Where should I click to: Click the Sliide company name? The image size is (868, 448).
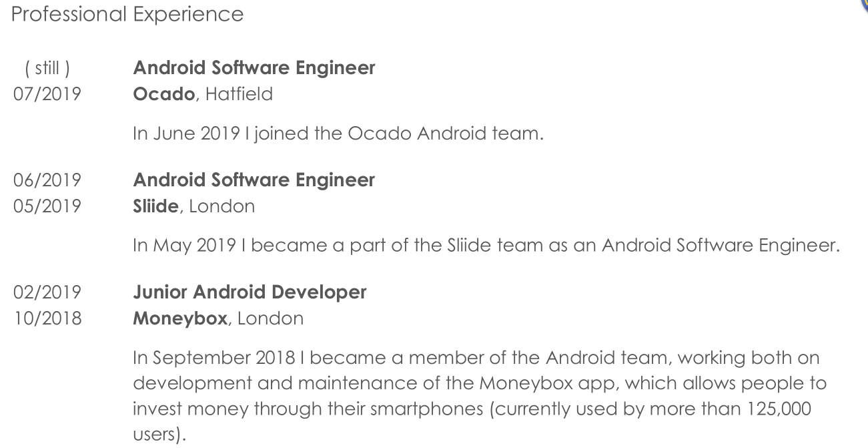click(155, 206)
